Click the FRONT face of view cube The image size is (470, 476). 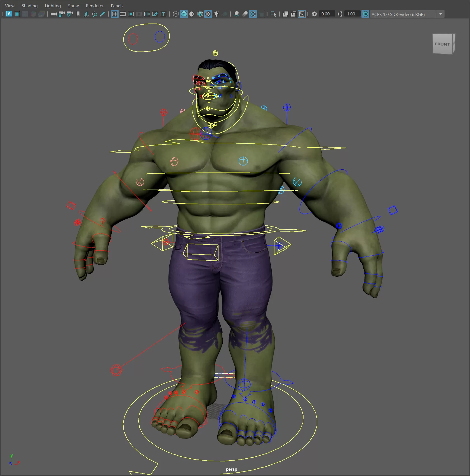pos(442,44)
